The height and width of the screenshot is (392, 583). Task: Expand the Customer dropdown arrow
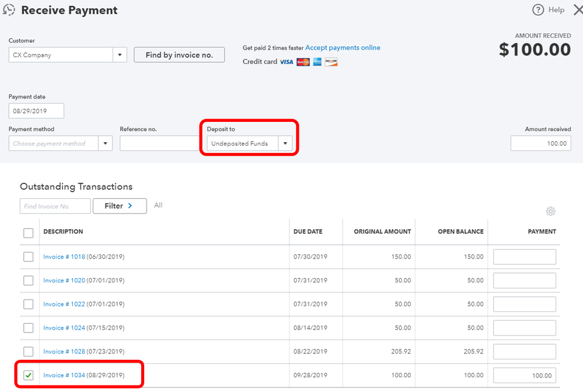(120, 55)
